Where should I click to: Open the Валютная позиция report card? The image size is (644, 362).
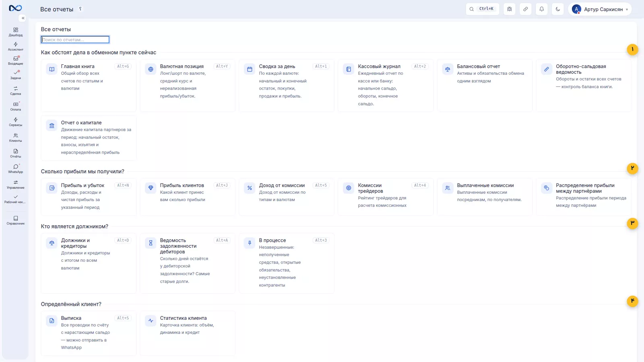click(x=188, y=85)
